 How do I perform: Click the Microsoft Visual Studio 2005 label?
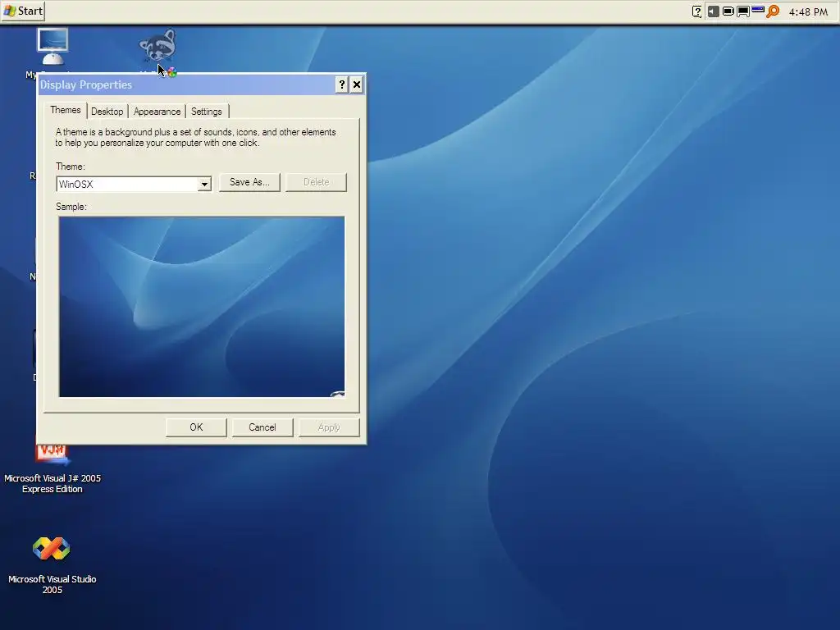tap(52, 584)
